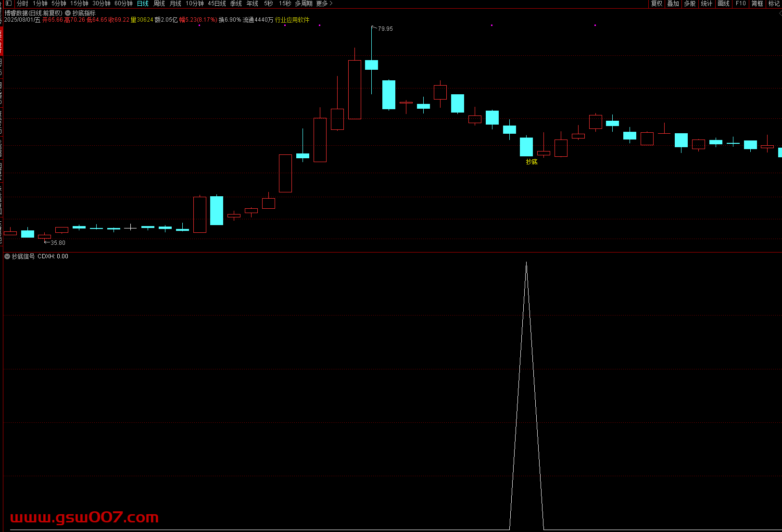Click the 幅5.23(8.17%) amplitude value
This screenshot has height=532, width=782.
click(x=198, y=20)
